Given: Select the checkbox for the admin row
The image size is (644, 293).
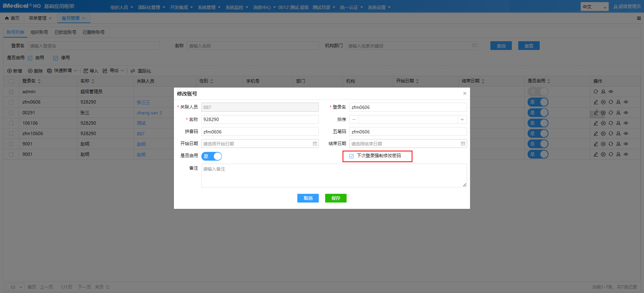Looking at the screenshot, I should 11,92.
